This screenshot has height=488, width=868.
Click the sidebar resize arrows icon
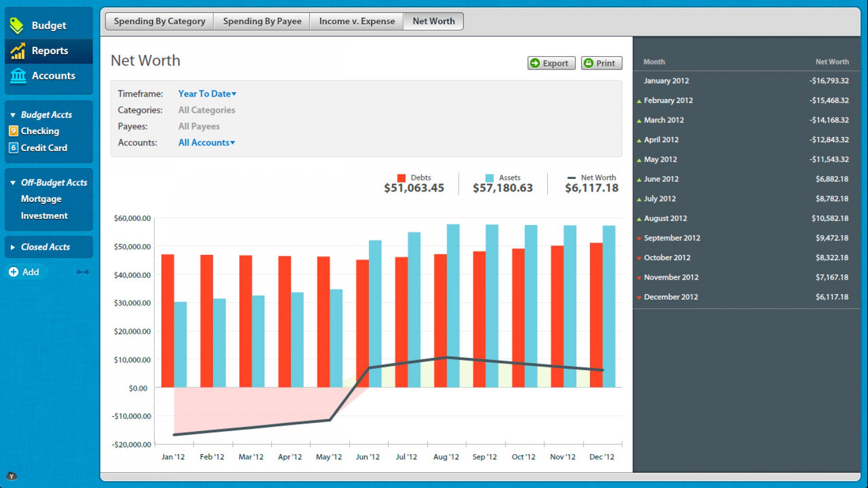(82, 272)
